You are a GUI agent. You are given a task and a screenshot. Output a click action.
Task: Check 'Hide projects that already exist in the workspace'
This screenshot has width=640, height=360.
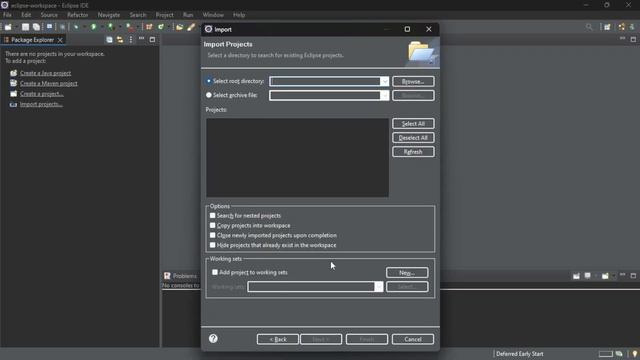[212, 245]
